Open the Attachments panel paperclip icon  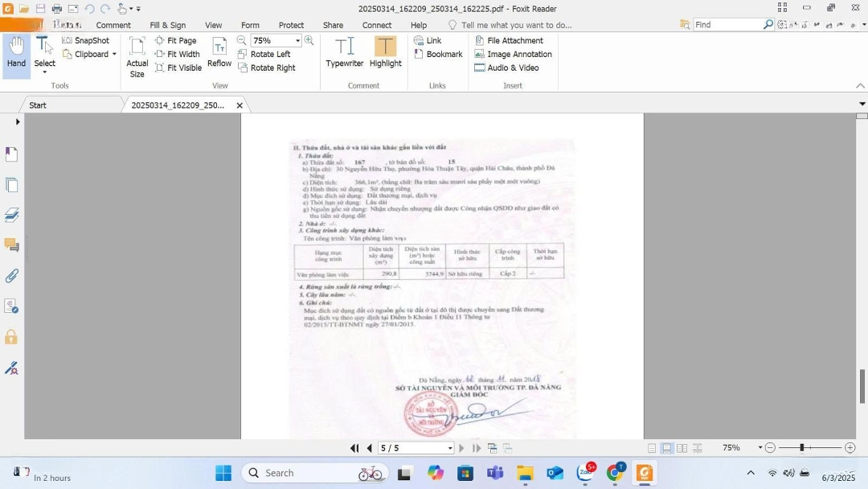[11, 276]
